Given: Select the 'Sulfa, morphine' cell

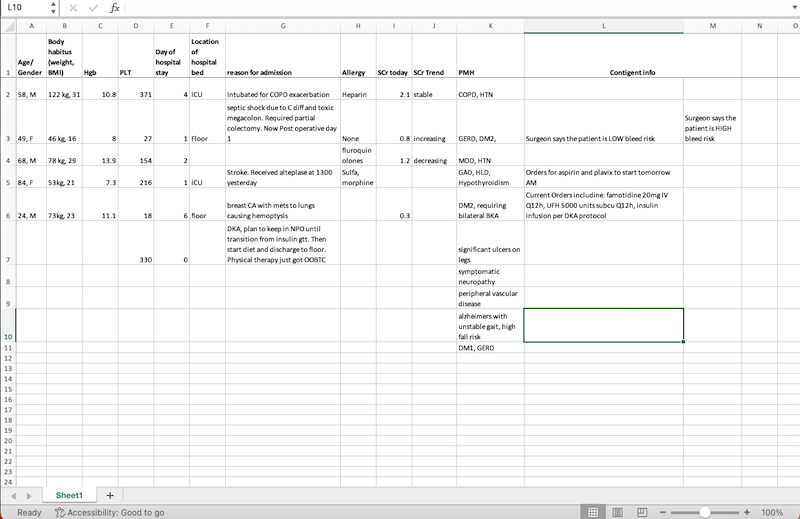Looking at the screenshot, I should [x=358, y=177].
